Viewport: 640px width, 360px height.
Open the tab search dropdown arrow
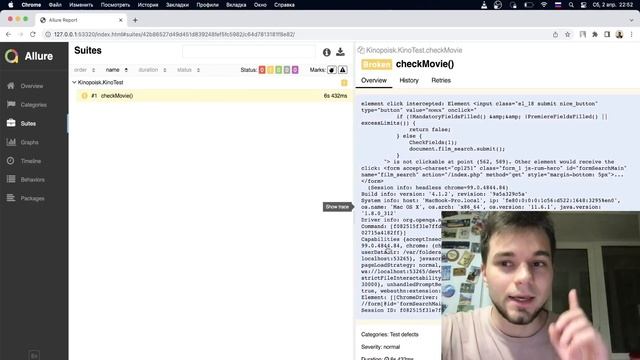(x=631, y=20)
